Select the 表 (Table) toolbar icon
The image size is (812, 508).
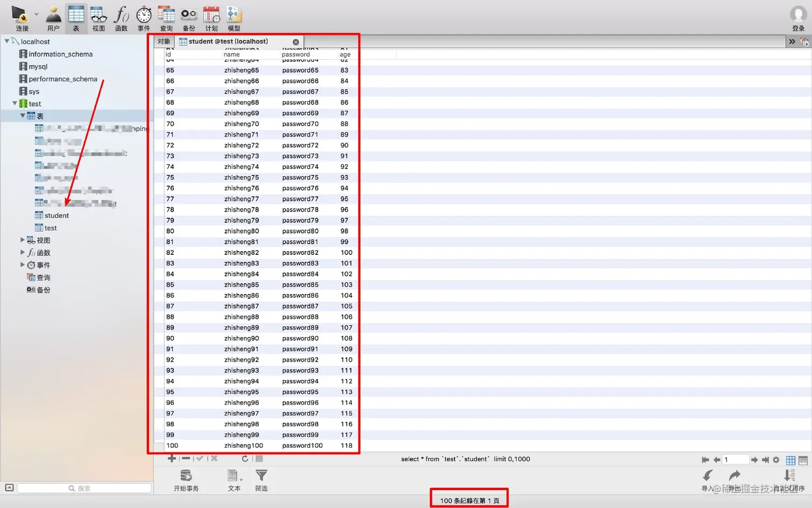click(x=76, y=18)
